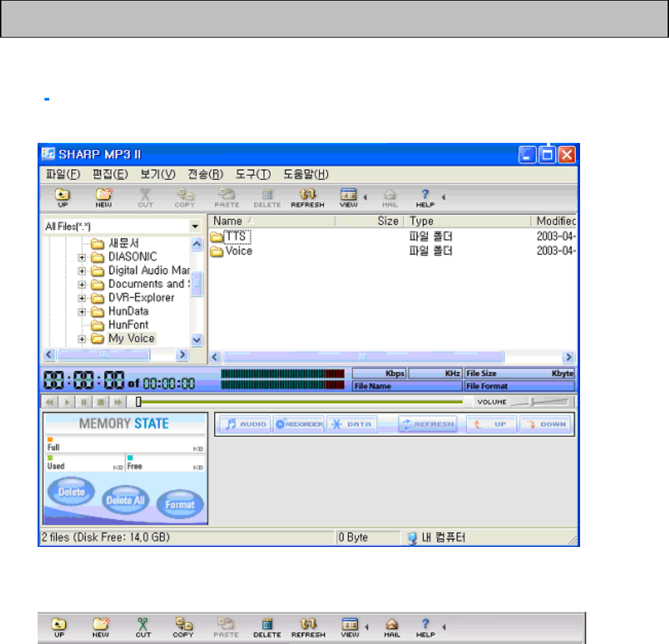Click NEW icon in the bottom toolbar strip
The image size is (669, 644).
[x=101, y=628]
